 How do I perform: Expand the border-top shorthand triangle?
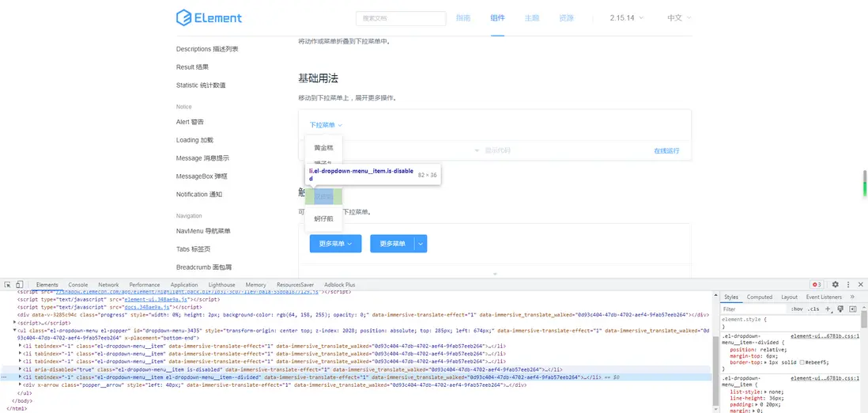764,362
